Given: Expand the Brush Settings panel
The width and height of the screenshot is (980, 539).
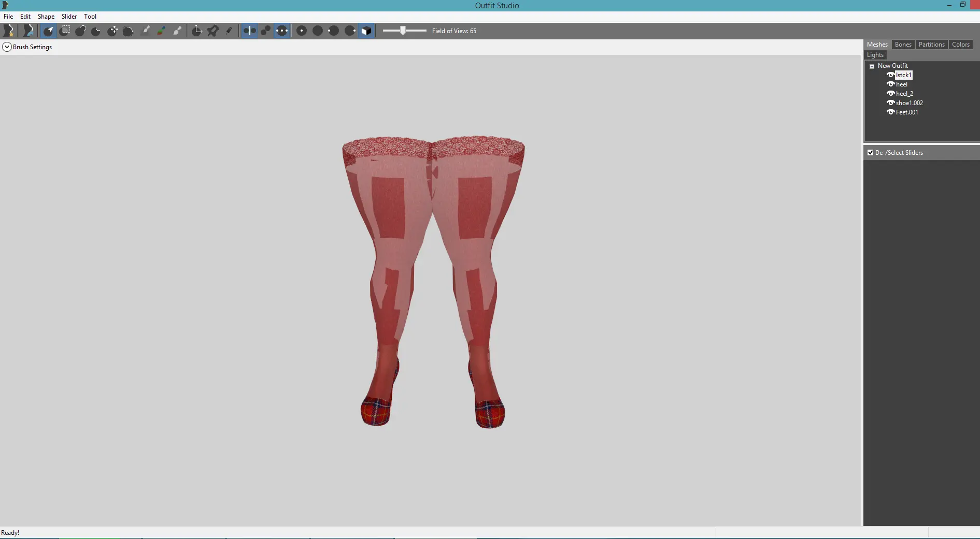Looking at the screenshot, I should click(7, 47).
